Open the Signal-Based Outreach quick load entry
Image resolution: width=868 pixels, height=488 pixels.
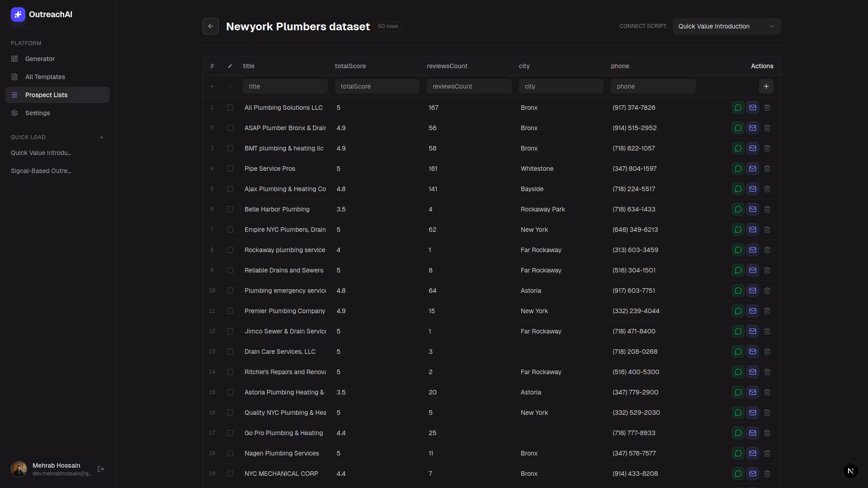[41, 171]
